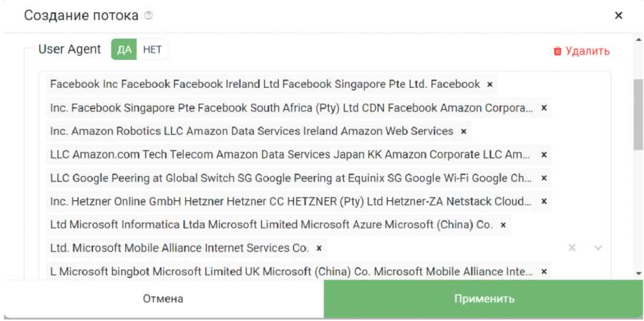This screenshot has height=321, width=644.
Task: Open help icon next to Создание потока
Action: pos(149,16)
